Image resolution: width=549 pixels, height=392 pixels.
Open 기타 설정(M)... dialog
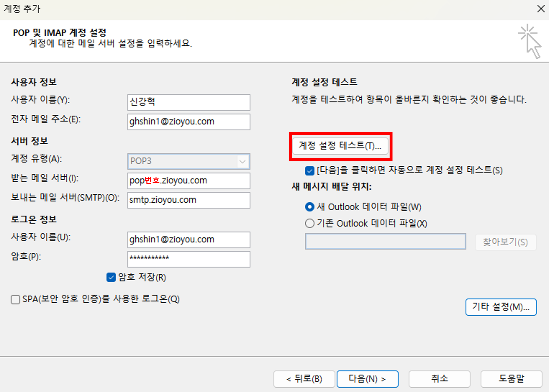coord(501,307)
